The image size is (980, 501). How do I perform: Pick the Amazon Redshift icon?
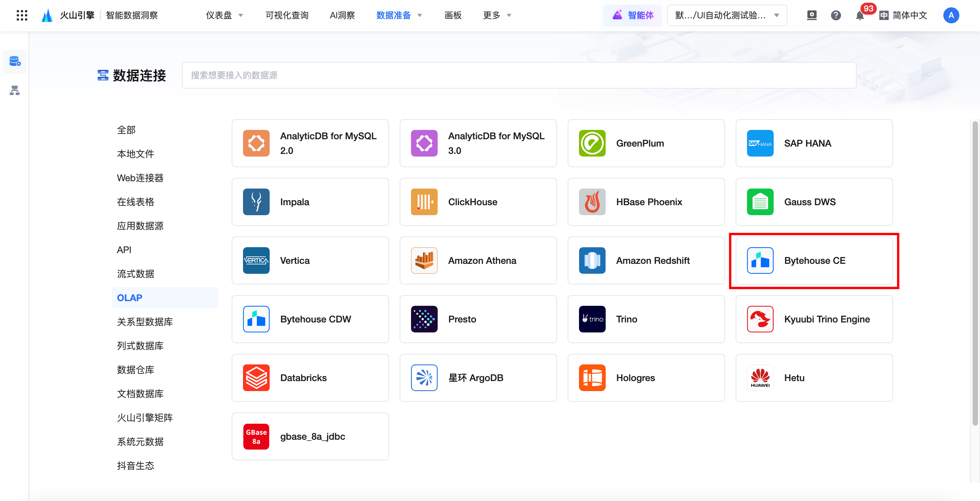592,260
